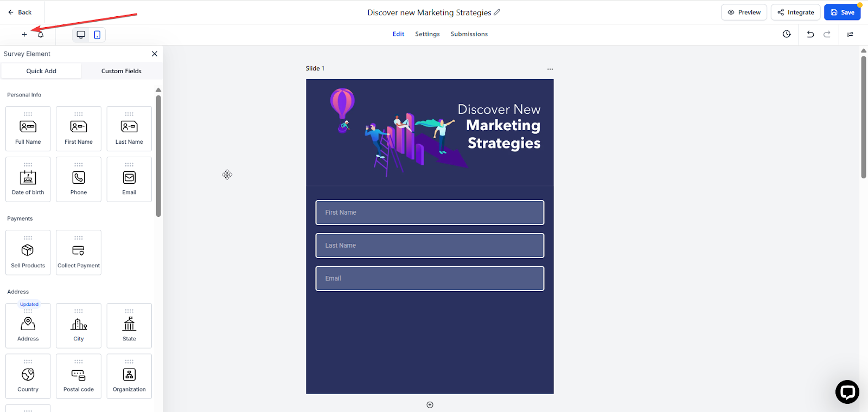
Task: Open the live chat bubble
Action: point(847,391)
